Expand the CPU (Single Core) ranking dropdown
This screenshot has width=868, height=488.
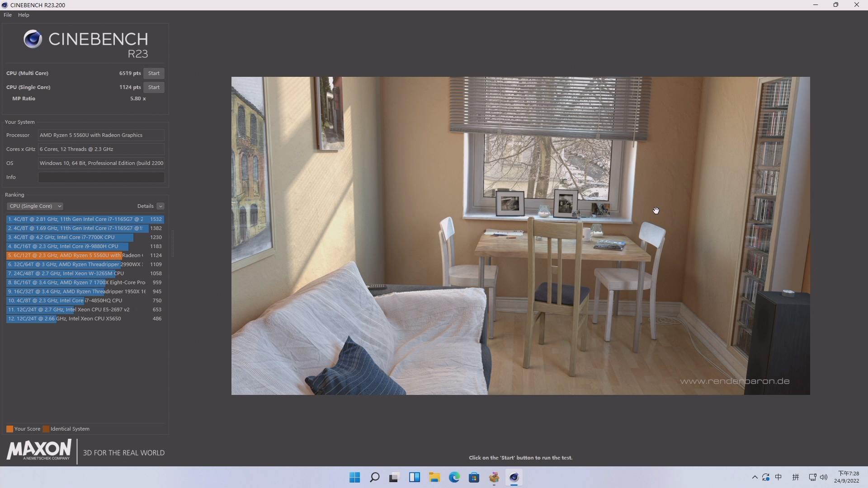[35, 206]
